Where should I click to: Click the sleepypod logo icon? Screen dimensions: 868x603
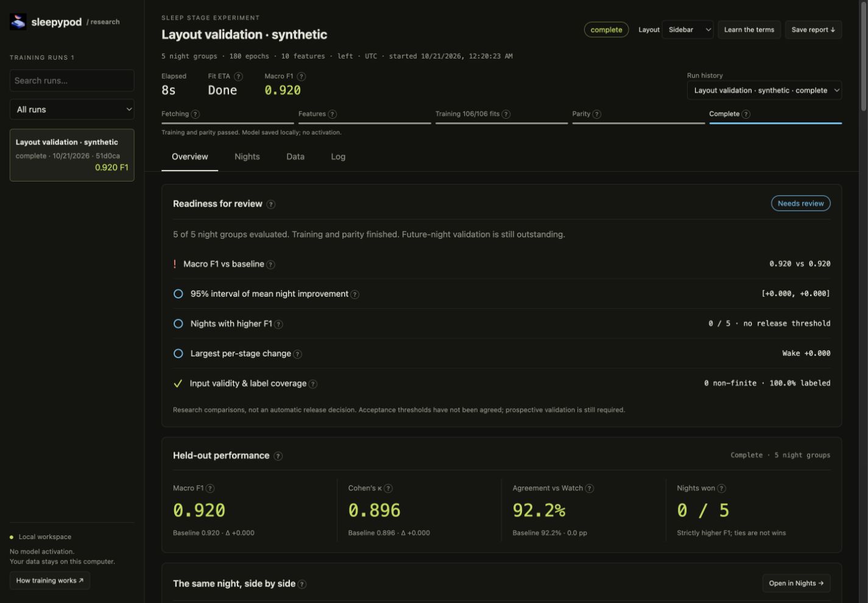coord(18,22)
